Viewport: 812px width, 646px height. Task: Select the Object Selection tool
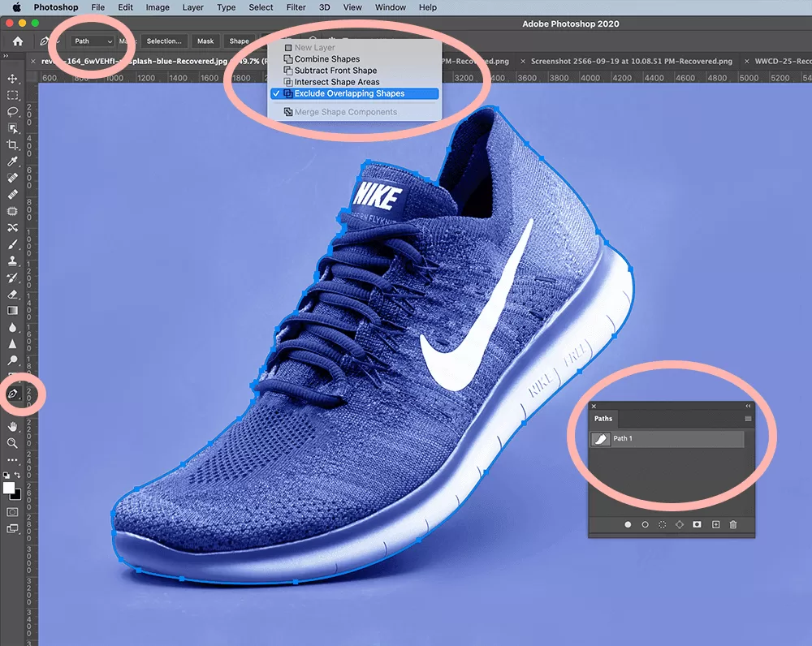pyautogui.click(x=12, y=128)
